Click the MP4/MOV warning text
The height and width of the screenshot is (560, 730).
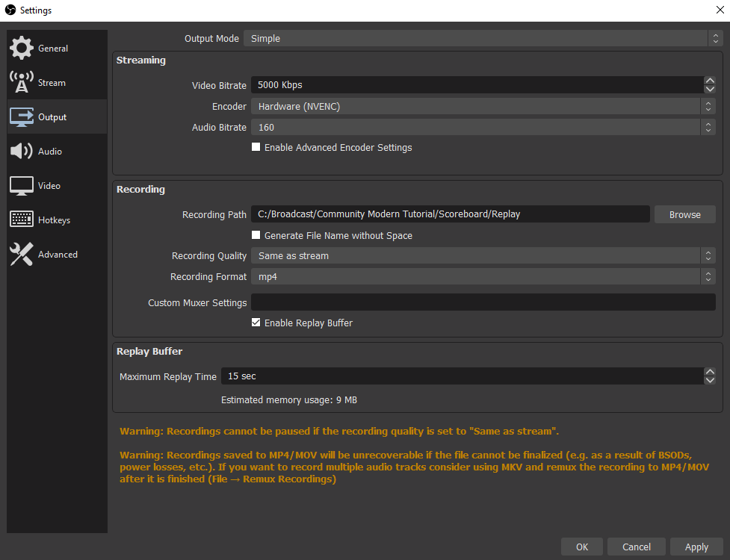pos(415,467)
